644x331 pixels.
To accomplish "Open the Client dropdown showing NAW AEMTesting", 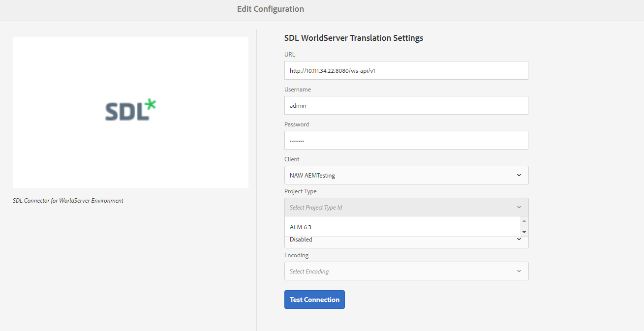I will 406,175.
